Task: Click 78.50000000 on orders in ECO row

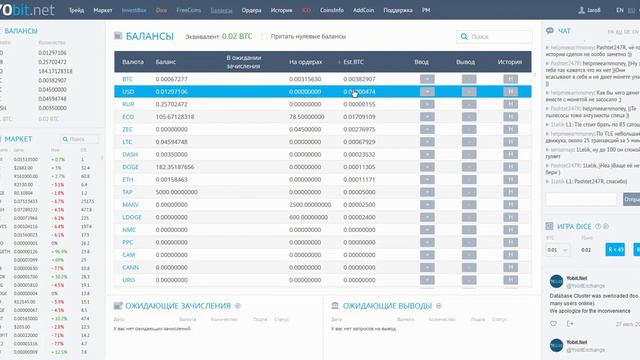Action: point(307,117)
